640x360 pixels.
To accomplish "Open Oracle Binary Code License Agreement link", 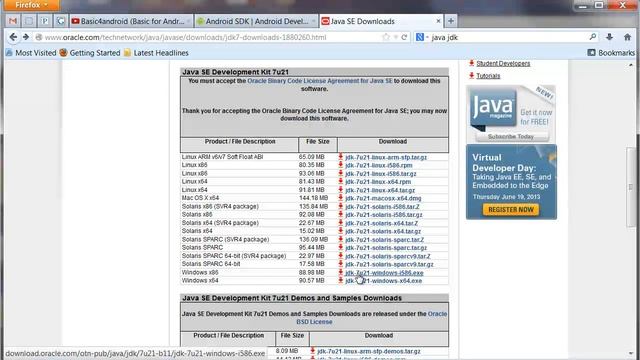I will pos(320,81).
